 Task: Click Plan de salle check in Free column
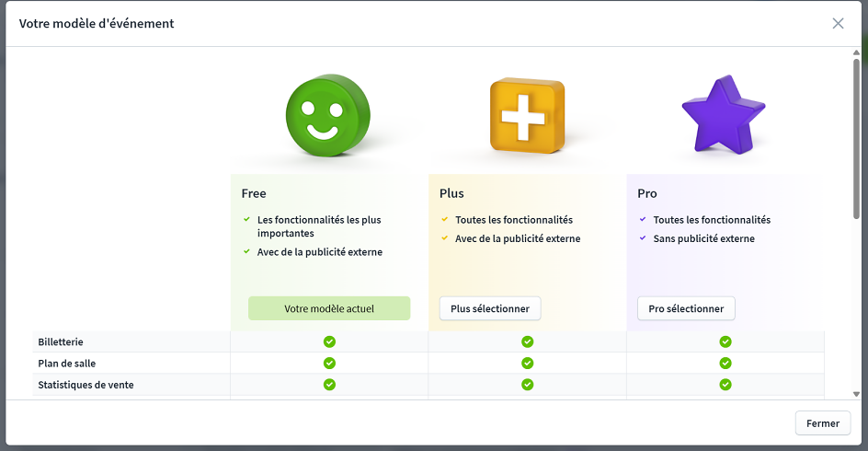(x=329, y=363)
